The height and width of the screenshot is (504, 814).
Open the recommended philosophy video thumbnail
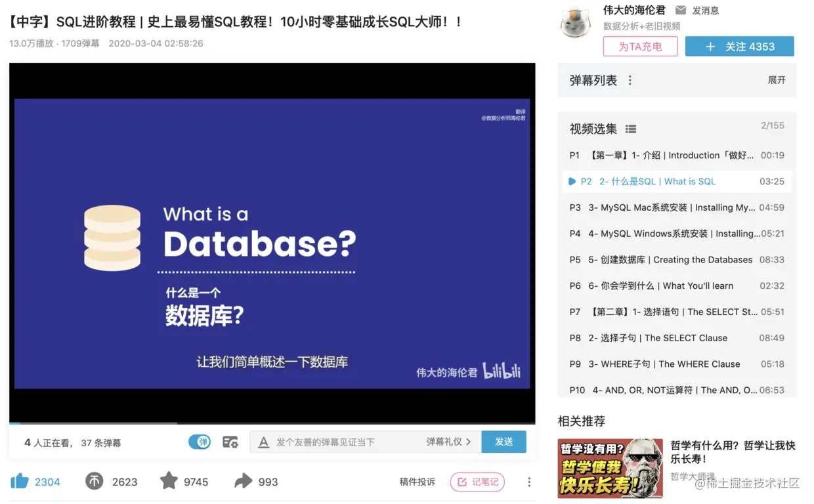[x=610, y=468]
